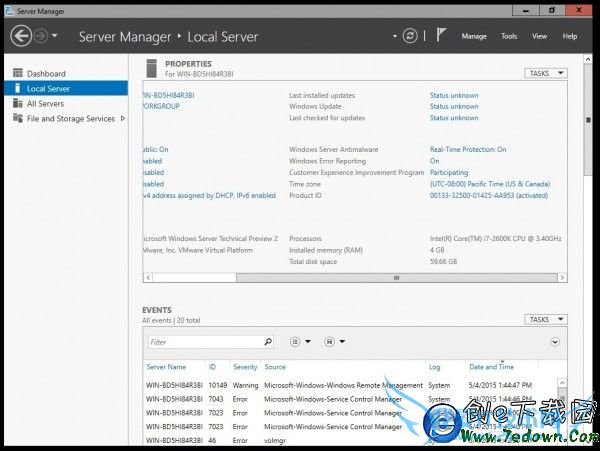Open the events saved queries dropdown
The width and height of the screenshot is (600, 451).
point(335,342)
